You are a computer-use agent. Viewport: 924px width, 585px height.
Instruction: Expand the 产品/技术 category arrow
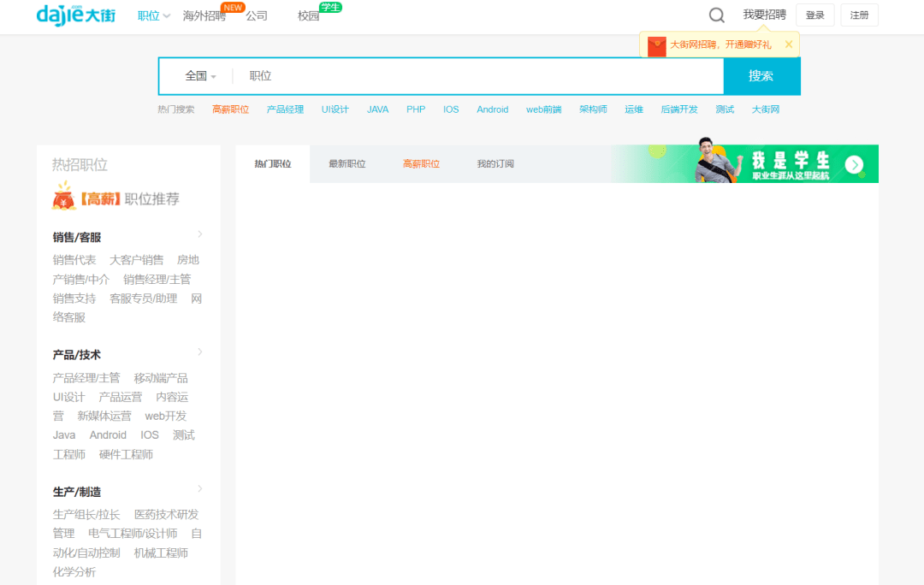(x=200, y=352)
